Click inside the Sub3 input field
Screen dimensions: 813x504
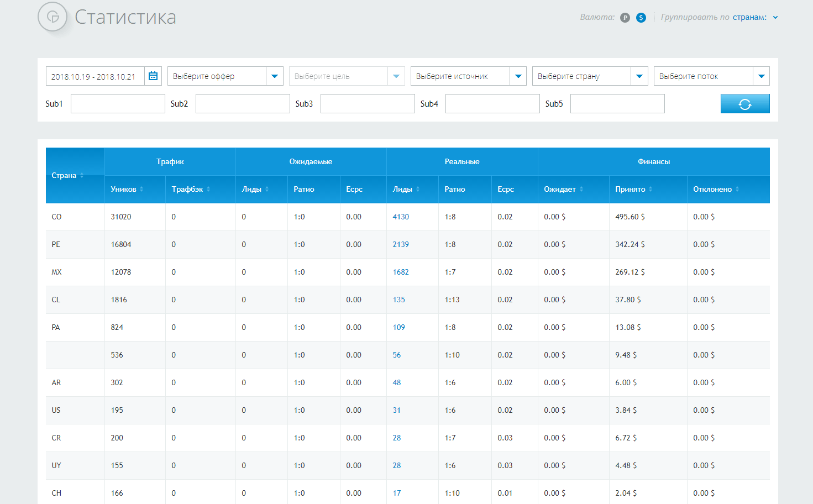(x=367, y=103)
